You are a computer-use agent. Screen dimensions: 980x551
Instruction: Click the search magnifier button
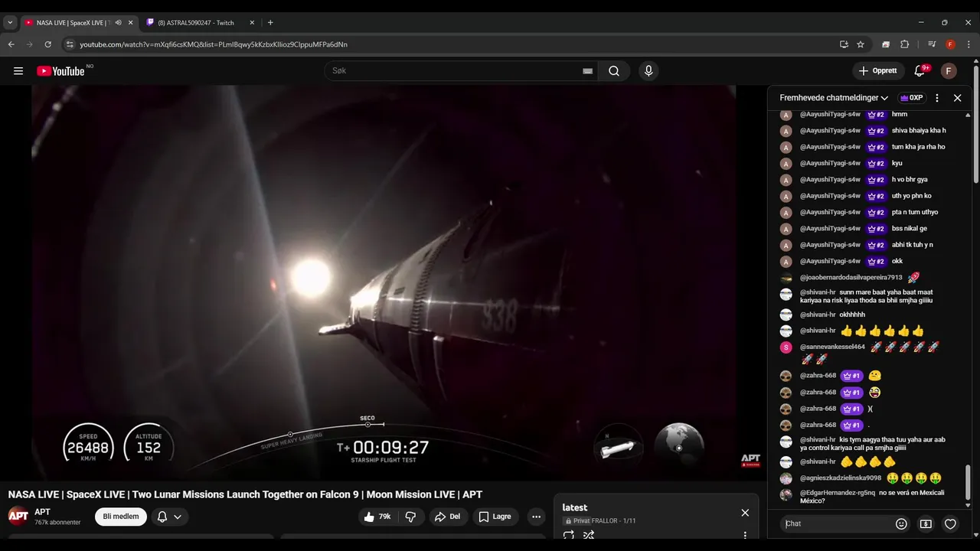(614, 71)
